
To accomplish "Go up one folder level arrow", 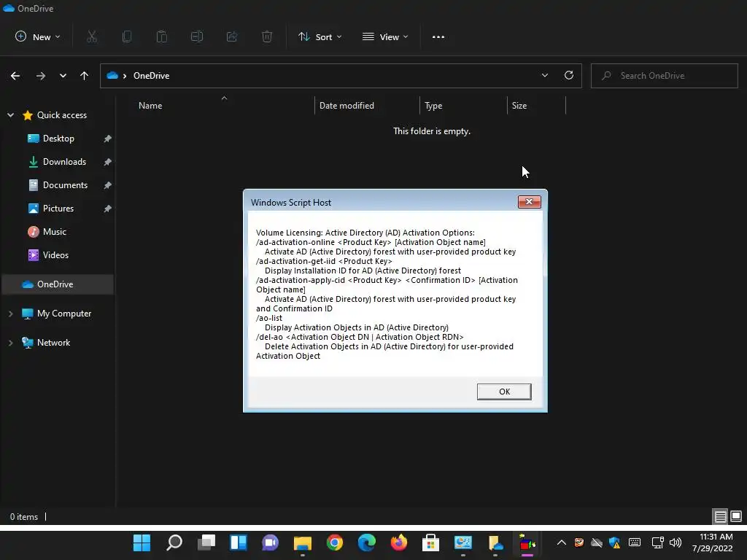I will [85, 76].
